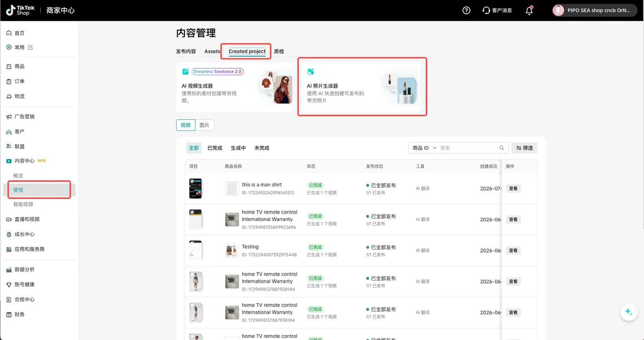The image size is (644, 340).
Task: Open the help question mark icon
Action: (466, 10)
